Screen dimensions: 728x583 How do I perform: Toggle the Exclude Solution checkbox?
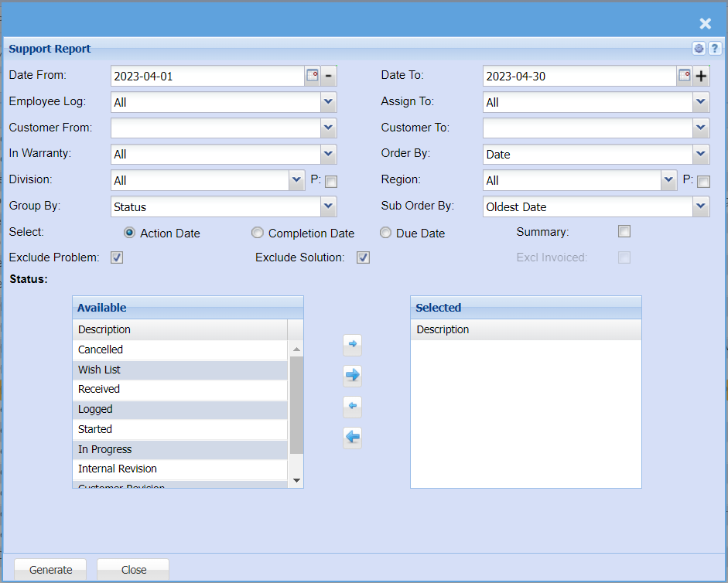point(363,257)
